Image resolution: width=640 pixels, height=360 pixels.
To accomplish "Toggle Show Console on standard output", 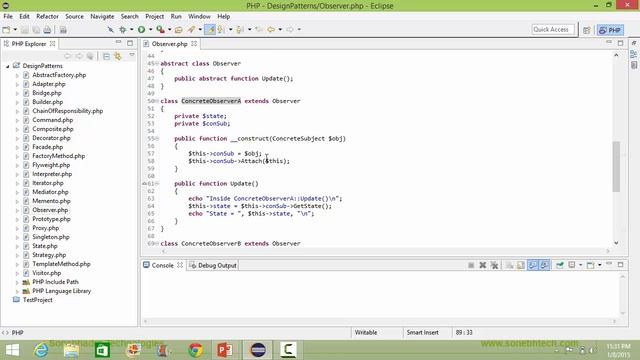I will coord(533,265).
